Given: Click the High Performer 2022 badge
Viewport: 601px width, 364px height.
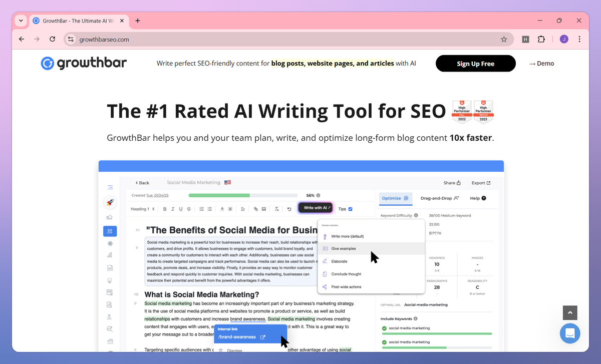Looking at the screenshot, I should click(462, 111).
